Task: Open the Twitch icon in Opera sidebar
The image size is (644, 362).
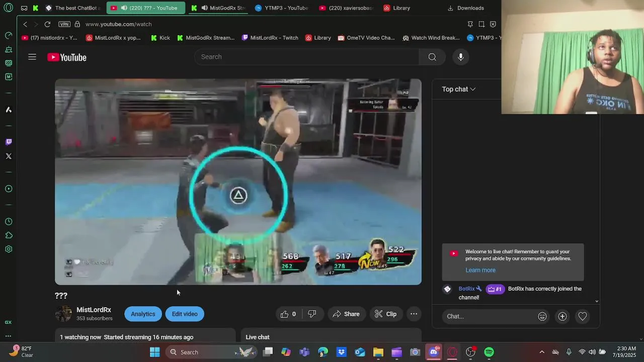Action: click(9, 142)
